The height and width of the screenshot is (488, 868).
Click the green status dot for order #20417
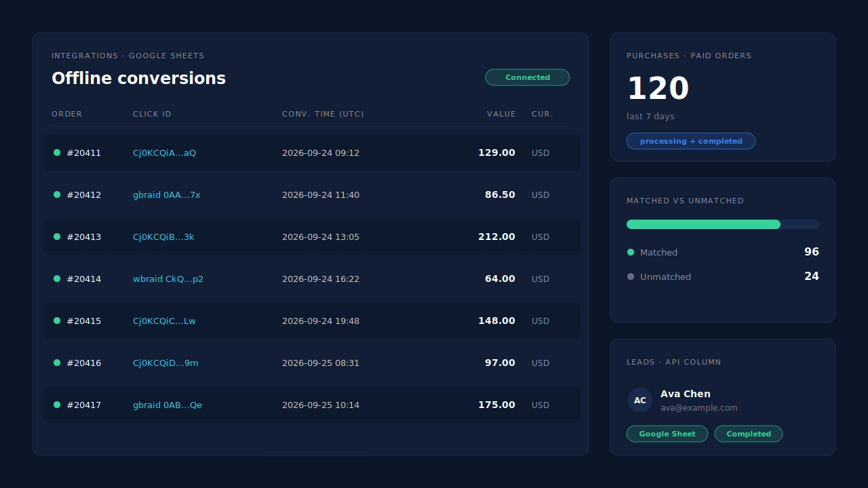(x=57, y=405)
